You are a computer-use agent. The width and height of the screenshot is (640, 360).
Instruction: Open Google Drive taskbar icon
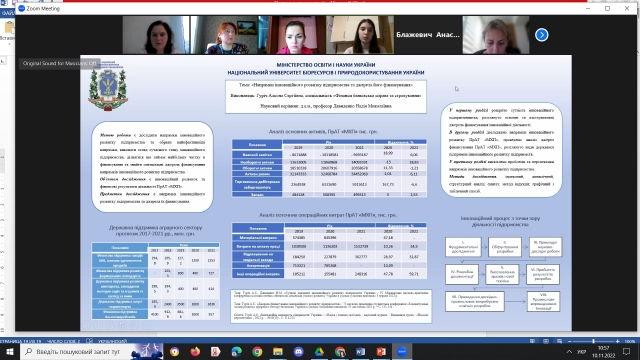[x=319, y=351]
